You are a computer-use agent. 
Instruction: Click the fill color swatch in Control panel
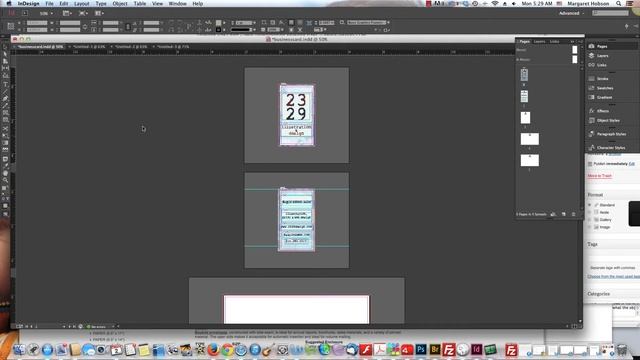[x=219, y=23]
